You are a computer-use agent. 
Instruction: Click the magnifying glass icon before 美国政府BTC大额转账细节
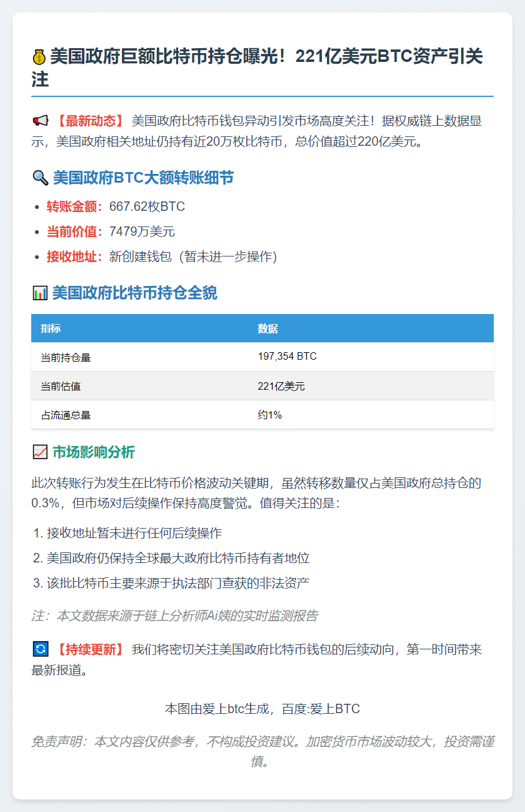click(41, 178)
